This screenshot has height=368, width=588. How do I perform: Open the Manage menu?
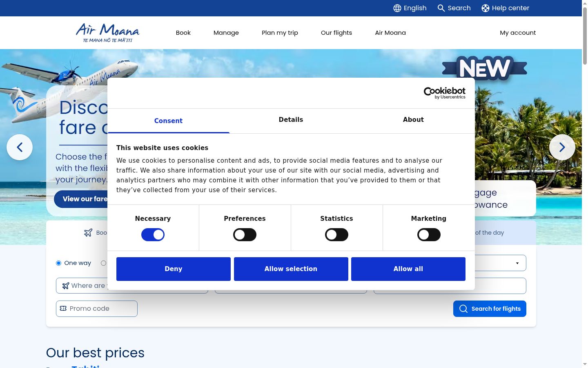[226, 33]
